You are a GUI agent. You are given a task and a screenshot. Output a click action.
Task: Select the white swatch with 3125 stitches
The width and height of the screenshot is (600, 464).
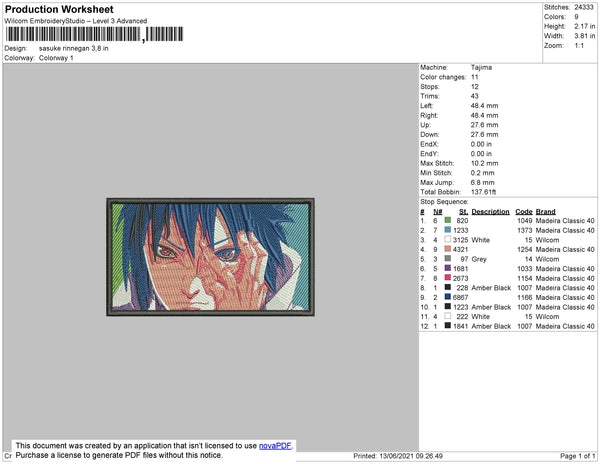pos(448,239)
